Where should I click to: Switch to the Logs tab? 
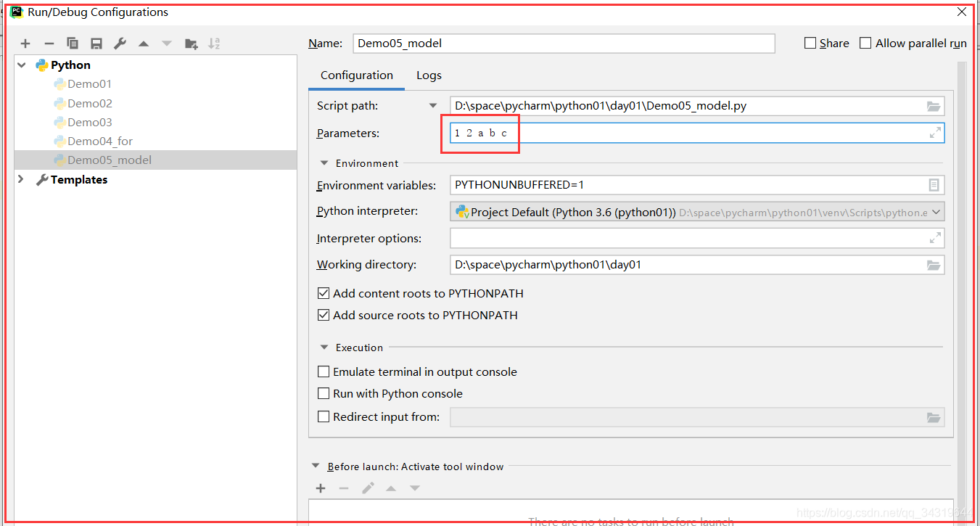429,75
